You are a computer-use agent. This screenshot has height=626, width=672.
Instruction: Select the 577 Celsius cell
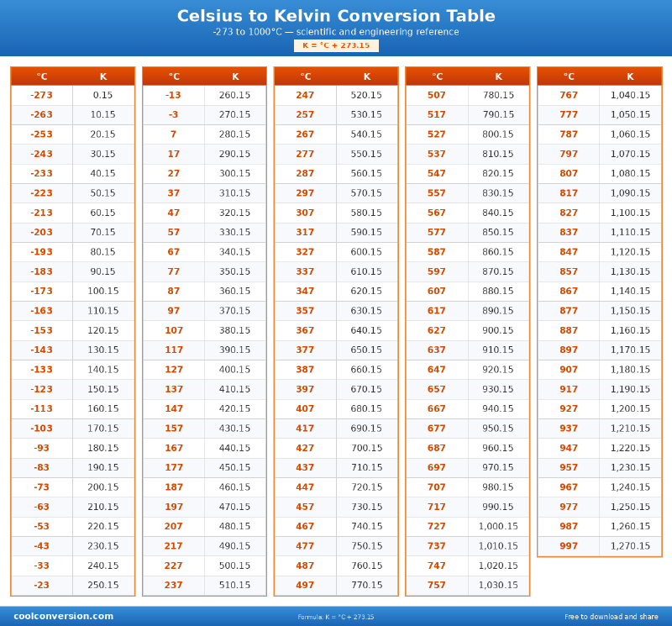coord(437,233)
